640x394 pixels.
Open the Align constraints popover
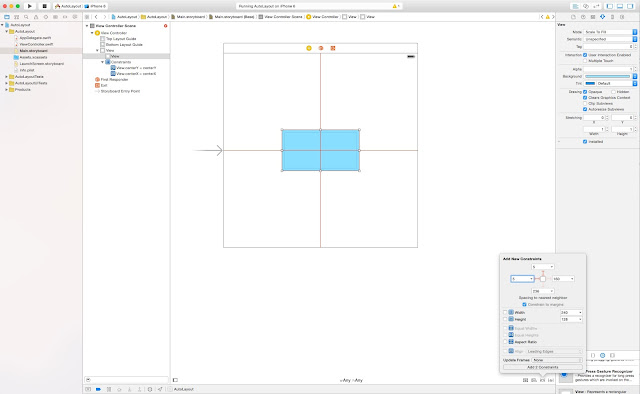coord(534,380)
